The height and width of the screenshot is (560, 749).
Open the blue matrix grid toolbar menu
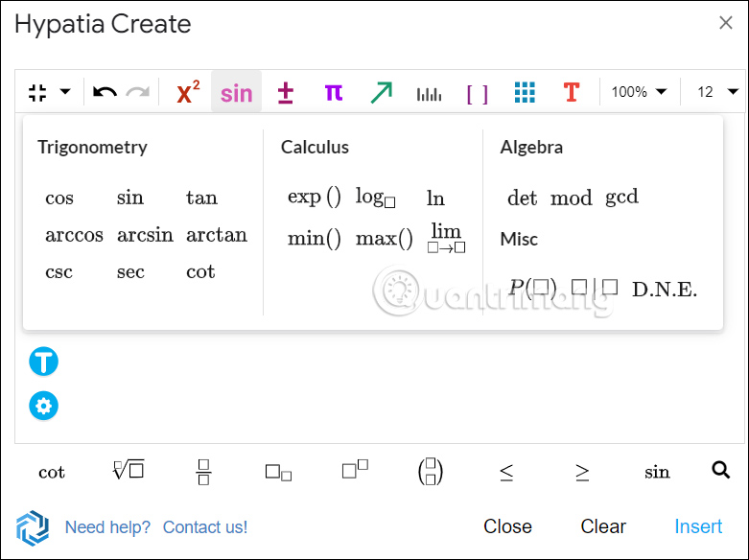pos(525,92)
